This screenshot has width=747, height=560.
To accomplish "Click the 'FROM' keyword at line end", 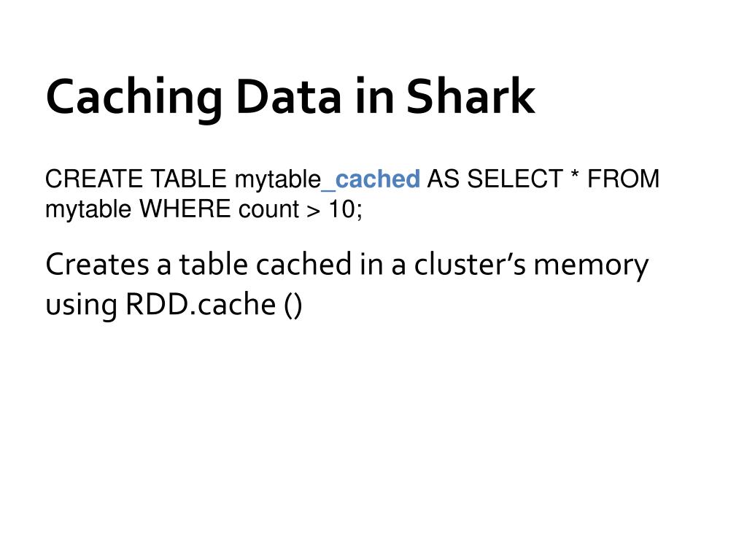I will coord(623,179).
